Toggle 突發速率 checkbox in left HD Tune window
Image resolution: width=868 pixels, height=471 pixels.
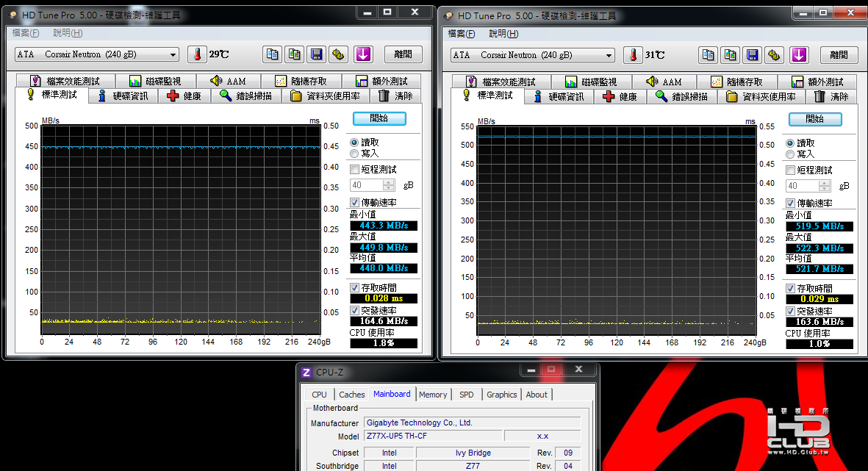pos(355,311)
